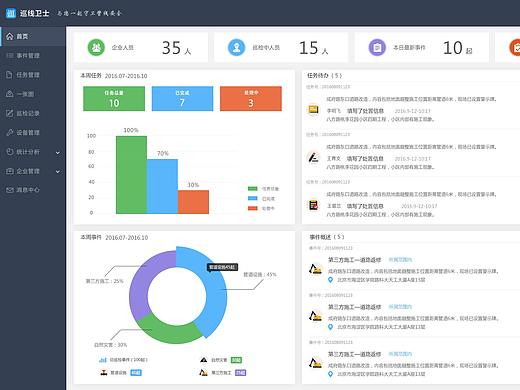Click the blue 70% bar in chart
The height and width of the screenshot is (390, 520).
click(162, 186)
